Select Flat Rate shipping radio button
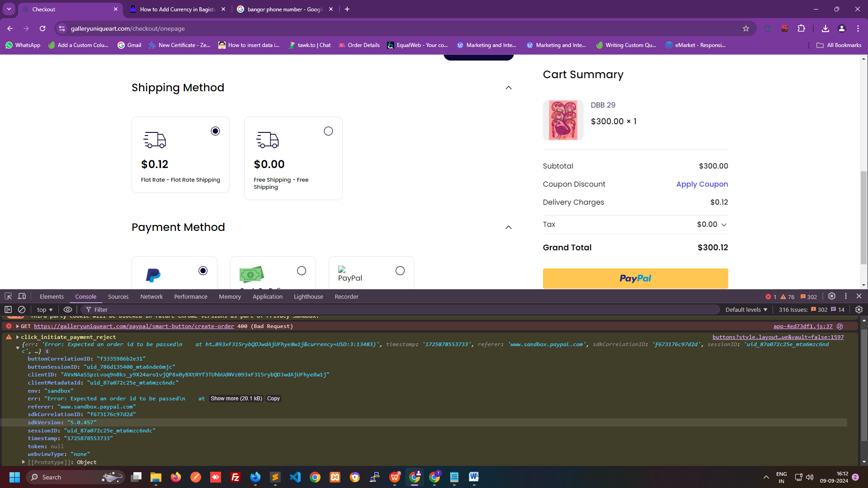868x488 pixels. pyautogui.click(x=216, y=131)
